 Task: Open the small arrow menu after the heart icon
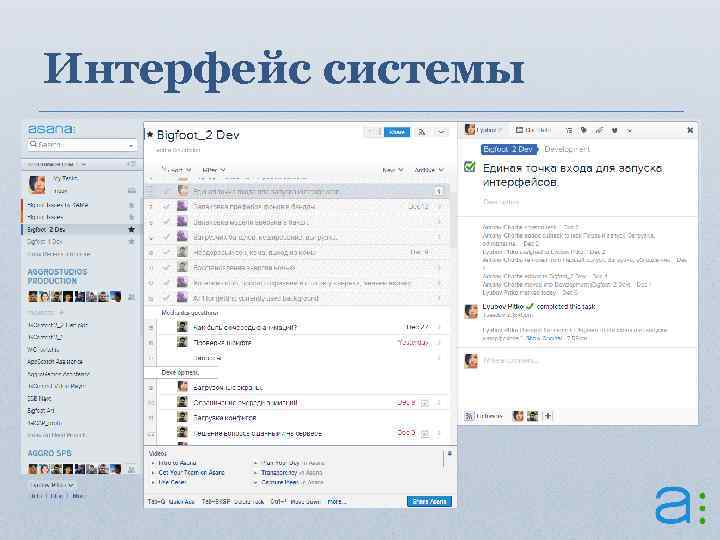(629, 131)
